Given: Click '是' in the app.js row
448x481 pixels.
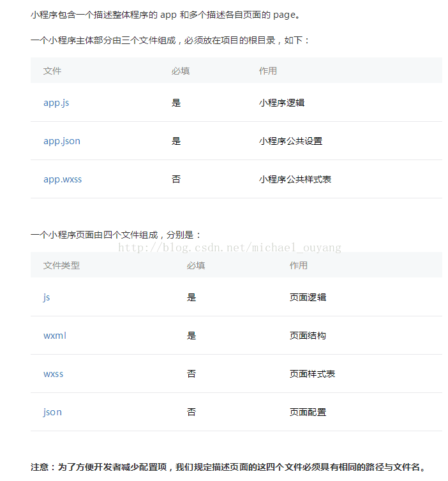Looking at the screenshot, I should (x=176, y=103).
